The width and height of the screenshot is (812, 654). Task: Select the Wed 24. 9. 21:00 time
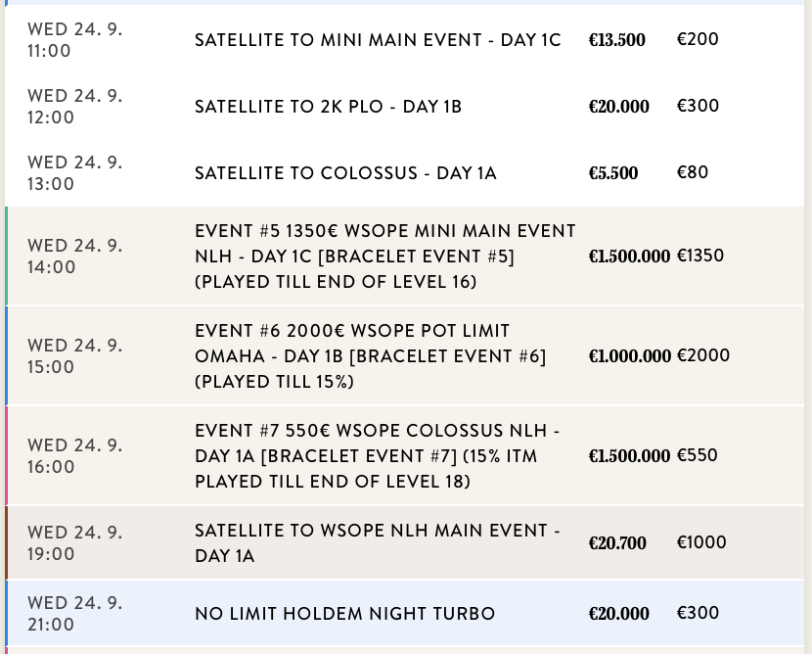(74, 614)
